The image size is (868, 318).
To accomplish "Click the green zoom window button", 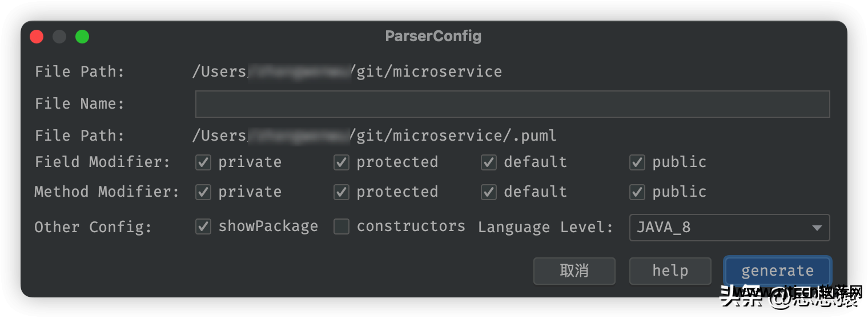I will pos(82,37).
